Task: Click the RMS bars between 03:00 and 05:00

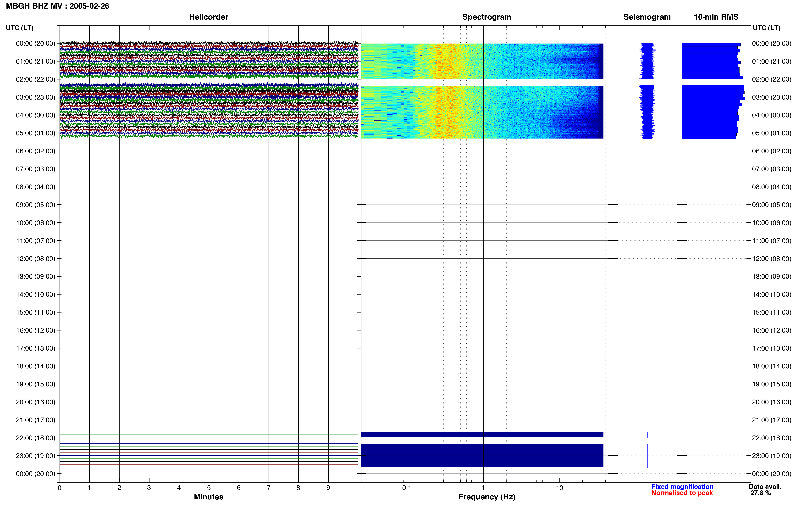Action: [714, 112]
